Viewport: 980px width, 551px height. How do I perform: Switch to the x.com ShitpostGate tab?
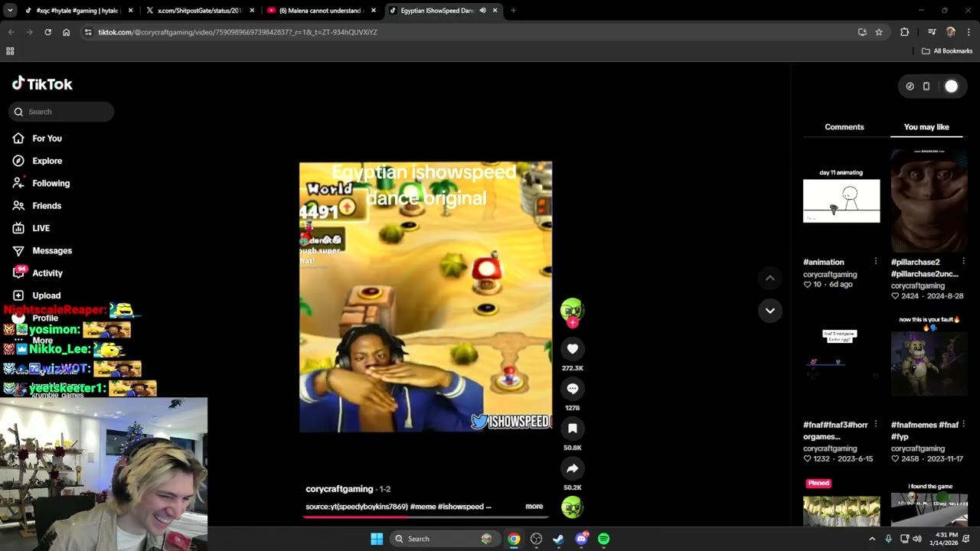(x=200, y=11)
